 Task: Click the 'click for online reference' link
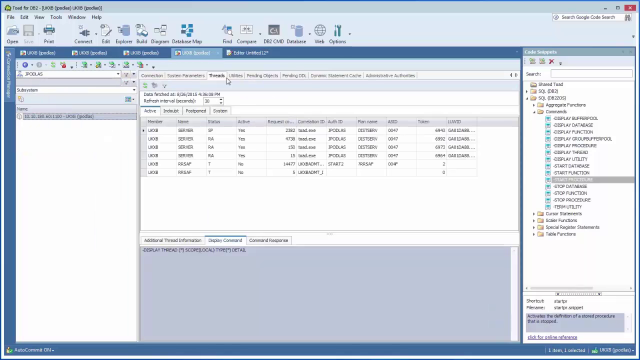pos(552,337)
